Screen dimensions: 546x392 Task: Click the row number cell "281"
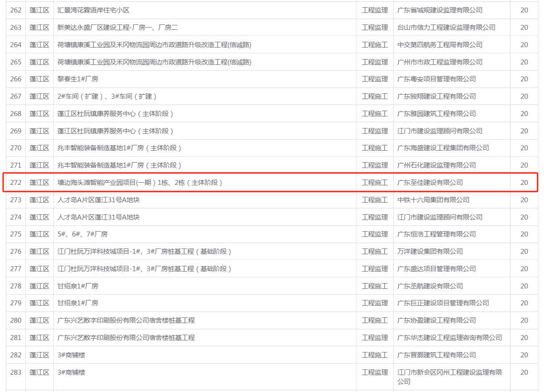16,337
